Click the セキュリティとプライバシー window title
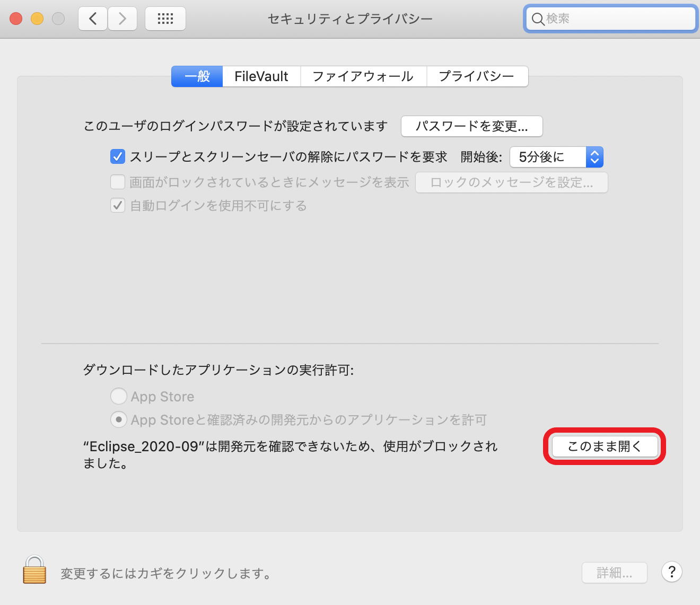 pyautogui.click(x=350, y=19)
